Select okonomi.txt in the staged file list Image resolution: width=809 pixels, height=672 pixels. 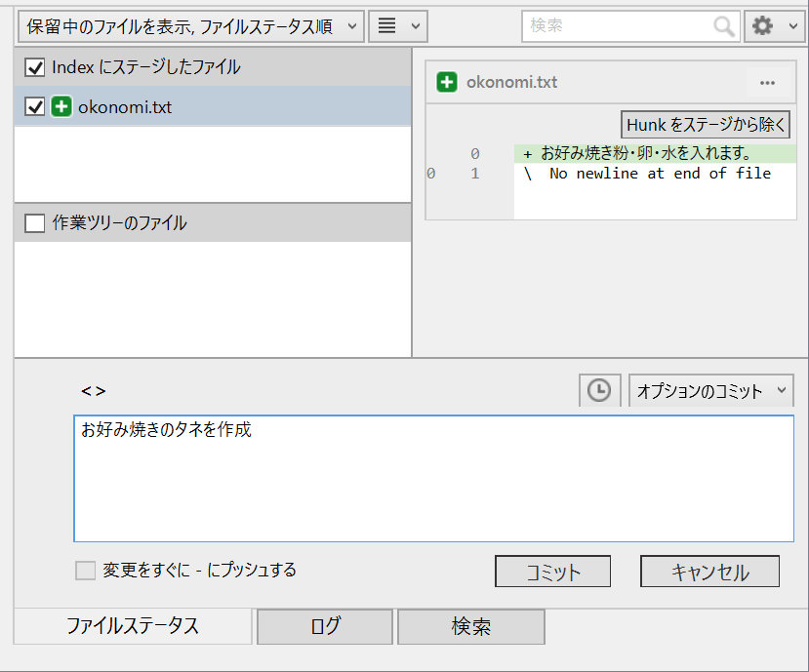[x=213, y=106]
